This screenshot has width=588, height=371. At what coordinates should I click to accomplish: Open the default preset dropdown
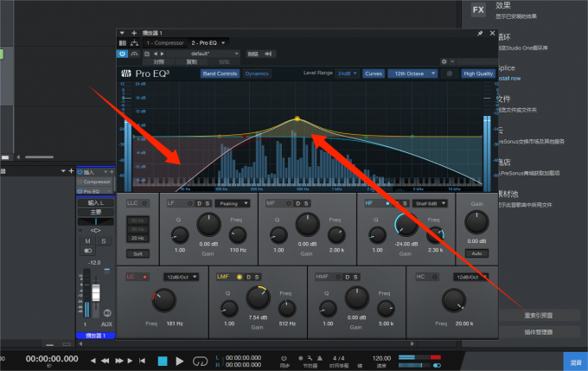click(203, 54)
